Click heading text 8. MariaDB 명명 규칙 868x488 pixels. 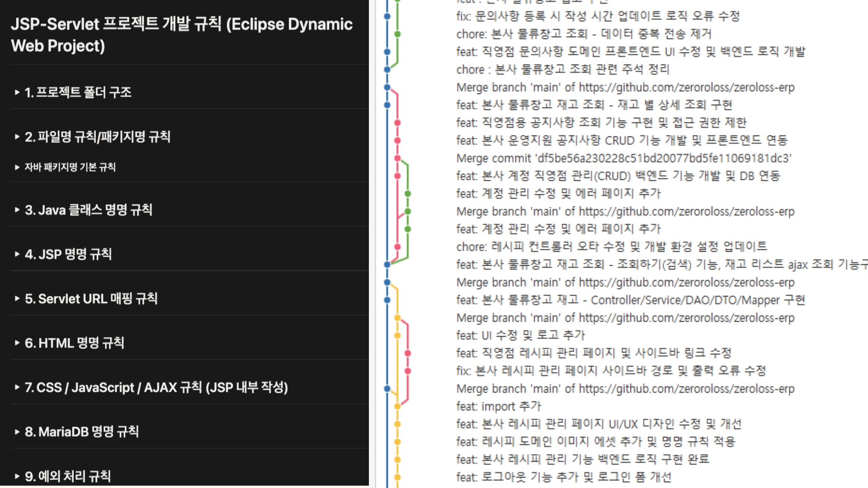pos(82,432)
